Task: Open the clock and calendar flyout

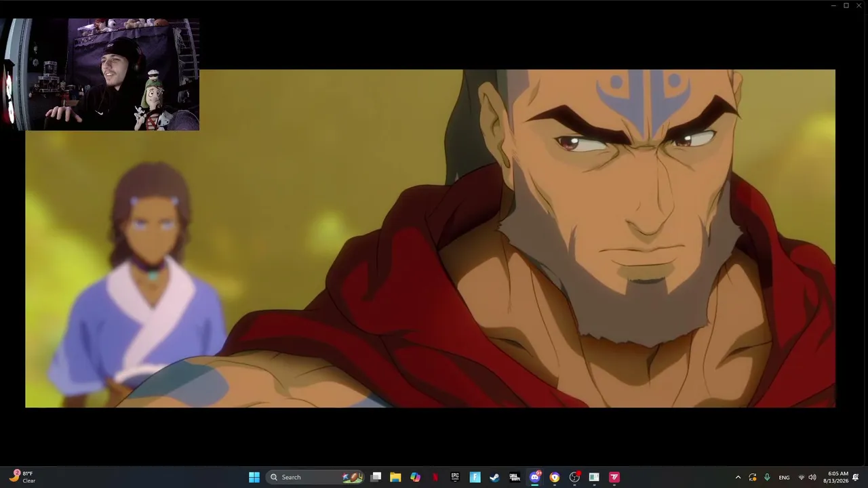Action: coord(835,477)
